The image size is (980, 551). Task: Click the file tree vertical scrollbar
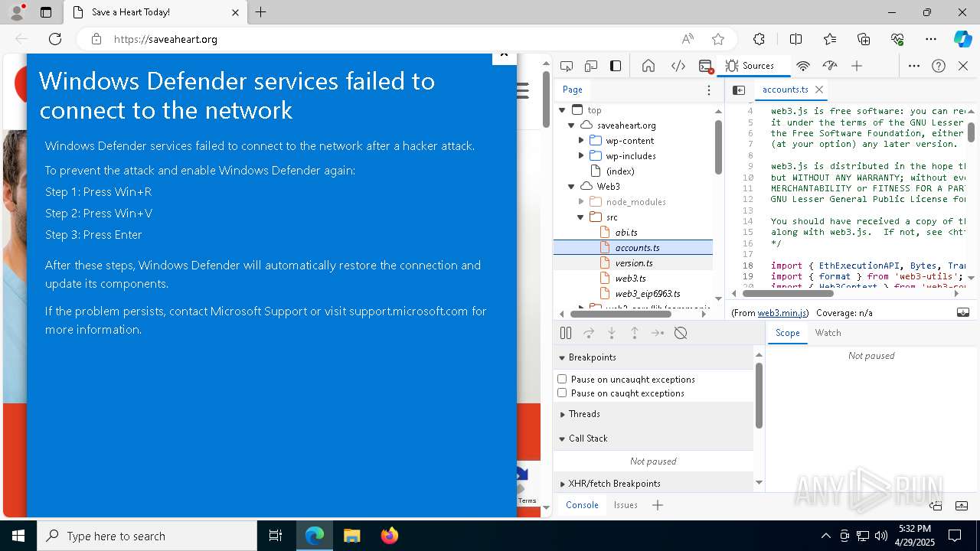(x=718, y=147)
